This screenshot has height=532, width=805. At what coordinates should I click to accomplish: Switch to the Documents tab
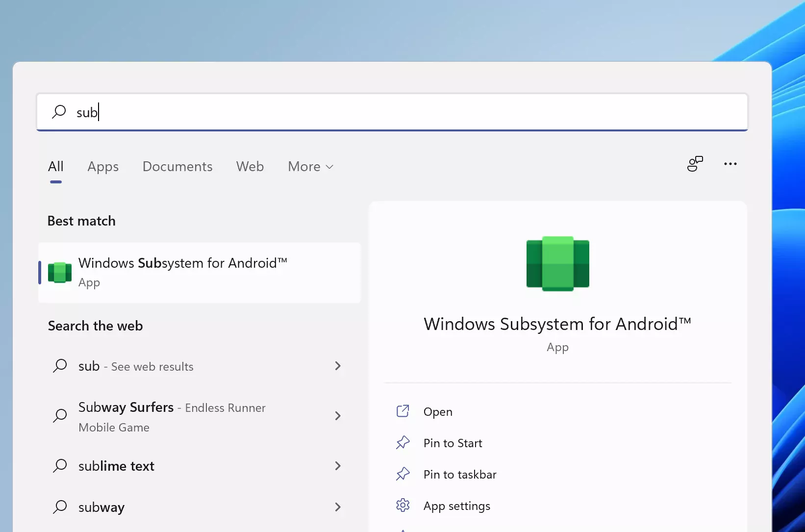click(x=177, y=167)
